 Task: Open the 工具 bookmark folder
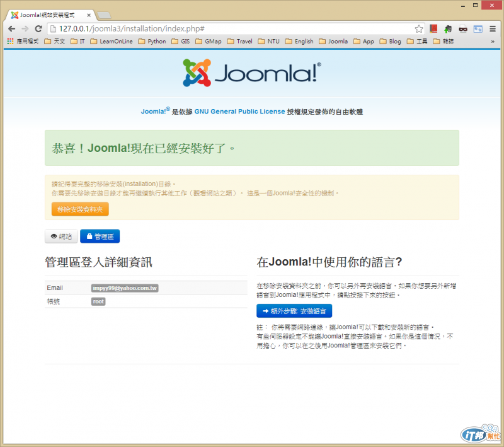click(417, 41)
